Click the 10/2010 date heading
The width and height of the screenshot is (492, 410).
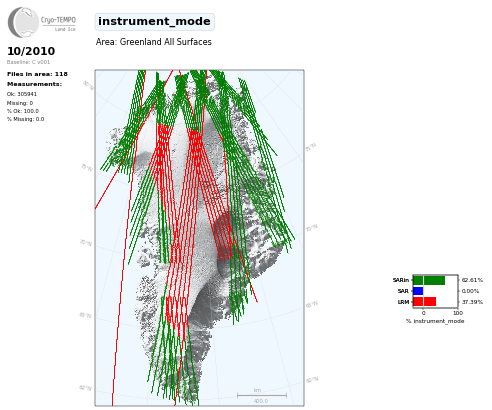31,51
